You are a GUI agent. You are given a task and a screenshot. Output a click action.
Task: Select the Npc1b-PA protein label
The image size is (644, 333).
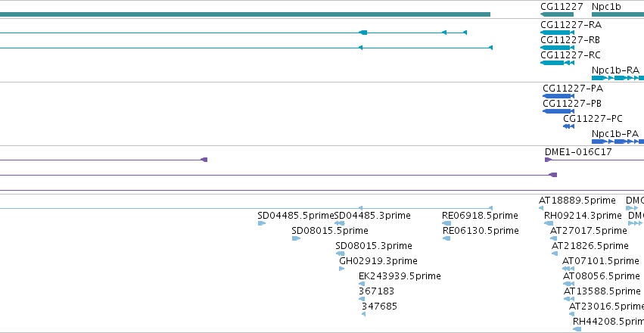[614, 134]
